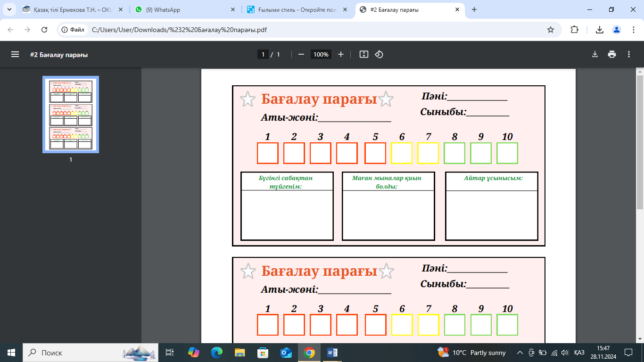Viewport: 644px width, 362px height.
Task: Click the 100% zoom level field
Action: 321,55
